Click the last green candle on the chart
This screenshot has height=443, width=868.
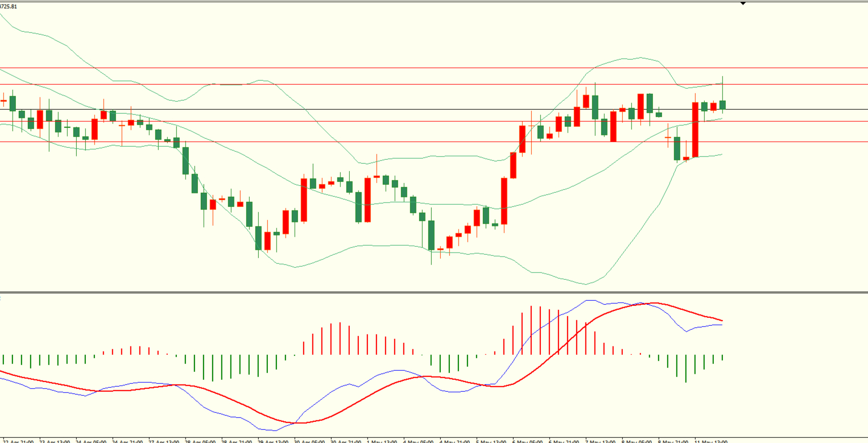pos(723,104)
